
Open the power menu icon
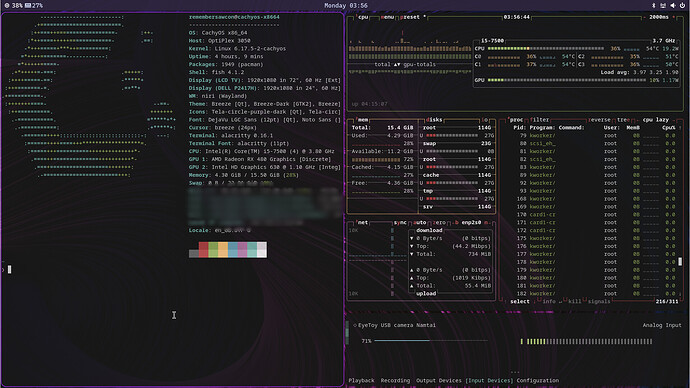(x=682, y=6)
